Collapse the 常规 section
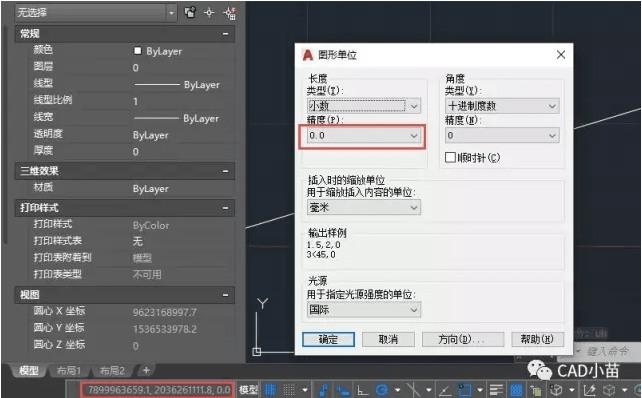642x398 pixels. pyautogui.click(x=225, y=34)
